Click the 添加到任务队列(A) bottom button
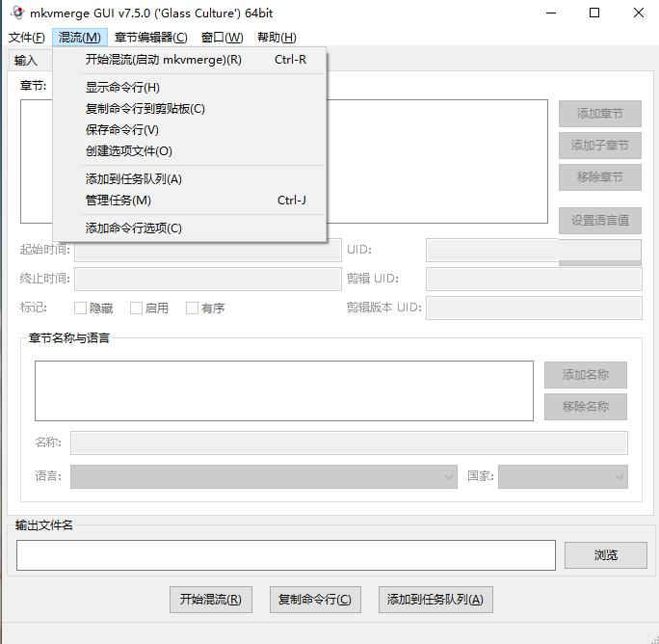This screenshot has height=644, width=659. click(435, 600)
